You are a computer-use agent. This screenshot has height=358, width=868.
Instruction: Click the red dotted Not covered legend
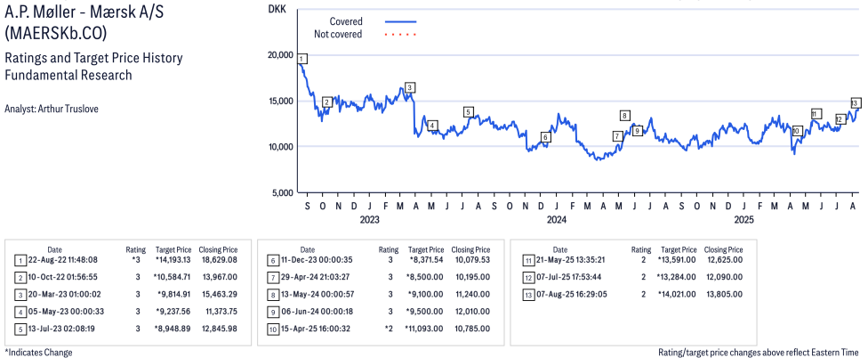click(x=401, y=35)
